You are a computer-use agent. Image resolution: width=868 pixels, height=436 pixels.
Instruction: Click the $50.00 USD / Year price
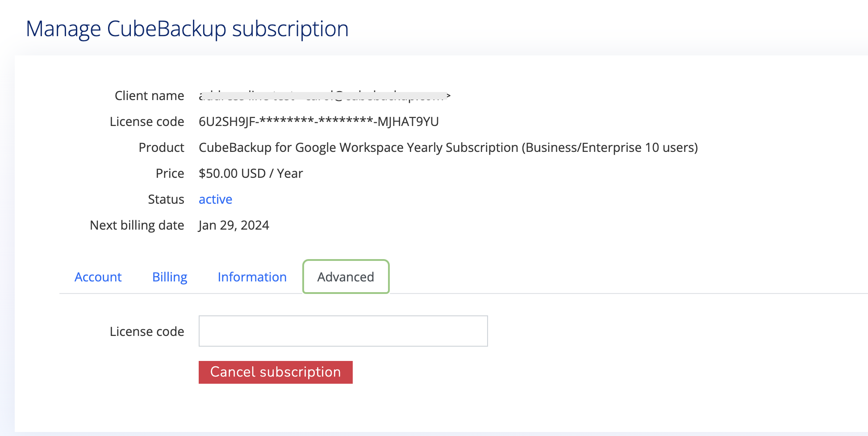[x=251, y=173]
